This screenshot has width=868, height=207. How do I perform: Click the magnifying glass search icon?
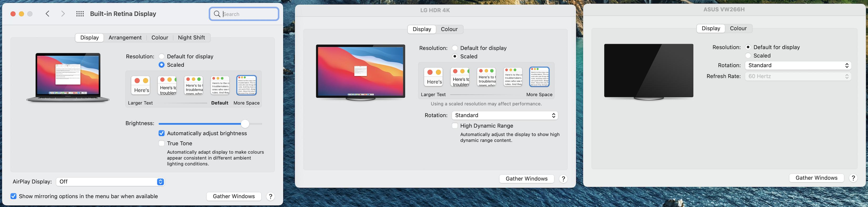tap(217, 14)
